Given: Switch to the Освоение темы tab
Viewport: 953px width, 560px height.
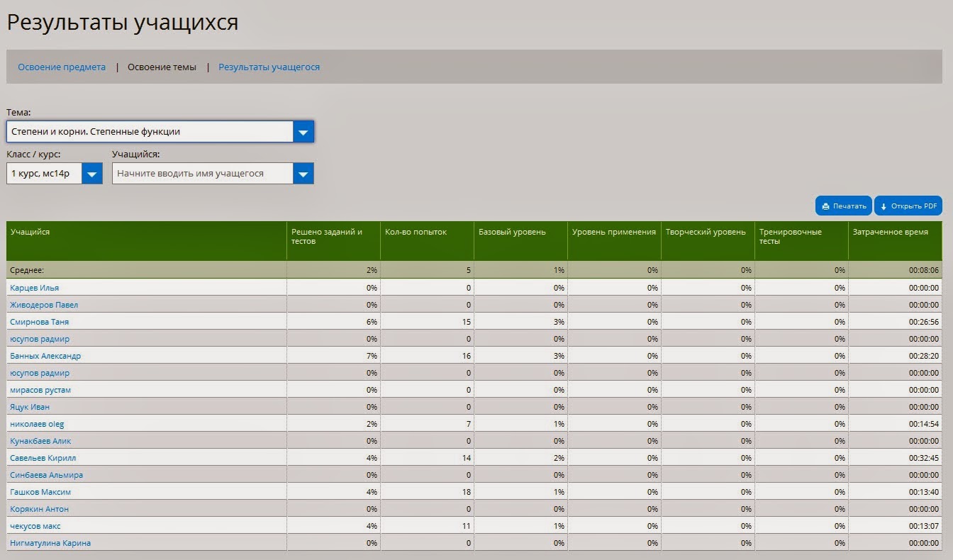Looking at the screenshot, I should pos(162,67).
